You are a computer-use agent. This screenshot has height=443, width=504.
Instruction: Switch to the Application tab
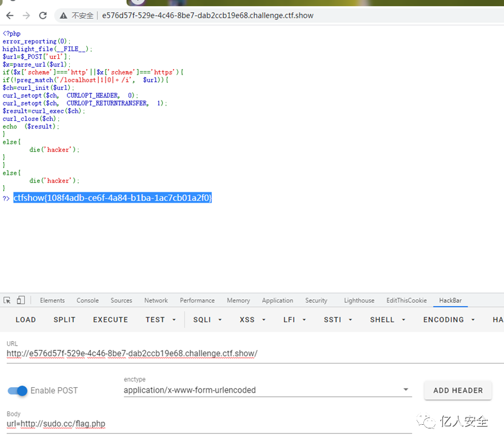tap(277, 300)
